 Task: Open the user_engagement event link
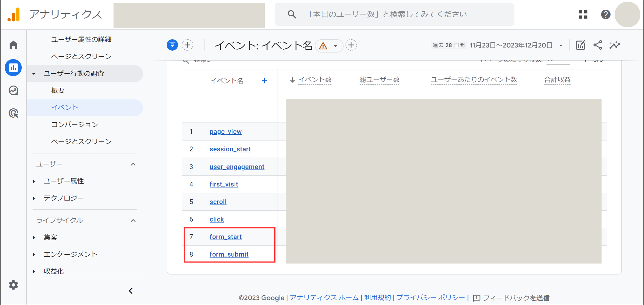pos(237,167)
